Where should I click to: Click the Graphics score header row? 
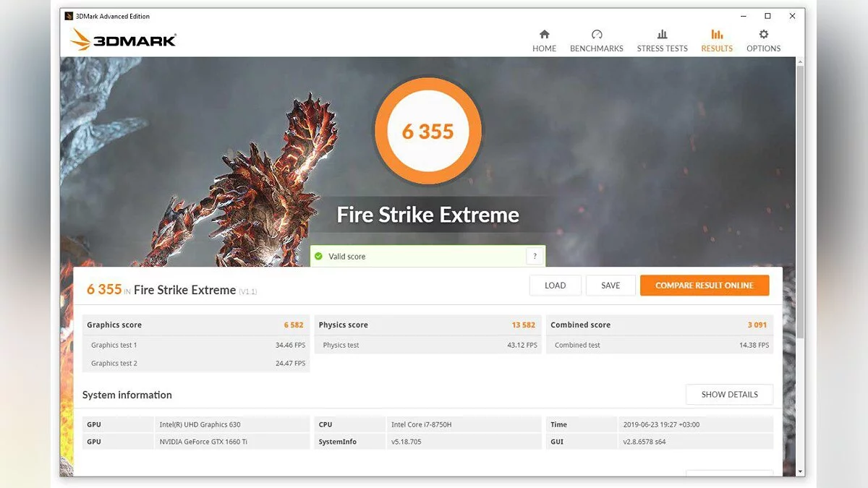196,325
